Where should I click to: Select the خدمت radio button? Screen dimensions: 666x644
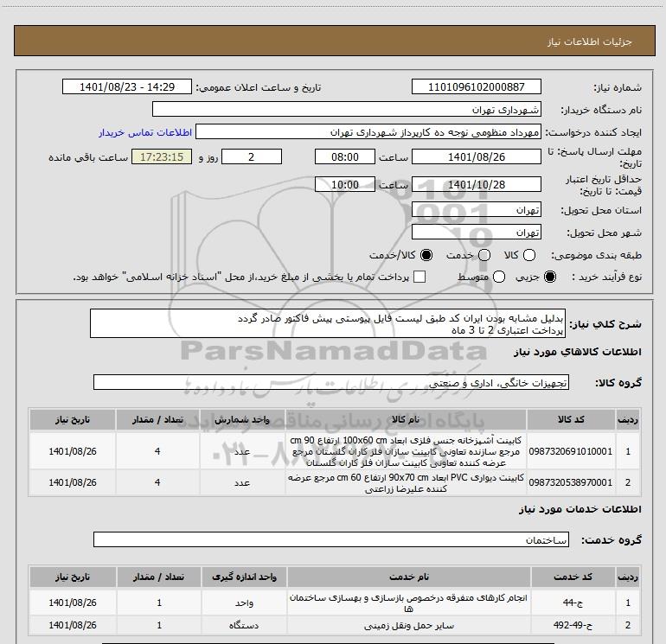[x=484, y=255]
